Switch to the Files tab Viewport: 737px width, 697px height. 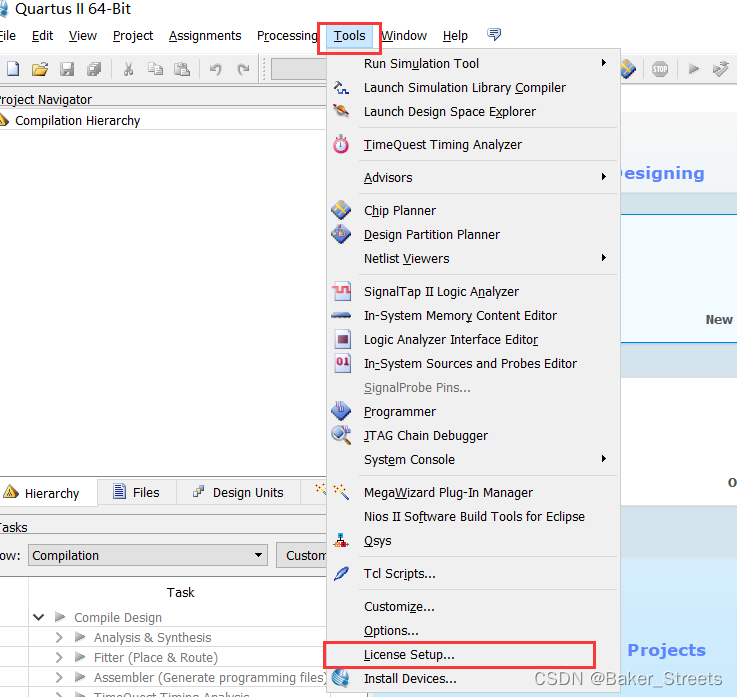click(137, 492)
